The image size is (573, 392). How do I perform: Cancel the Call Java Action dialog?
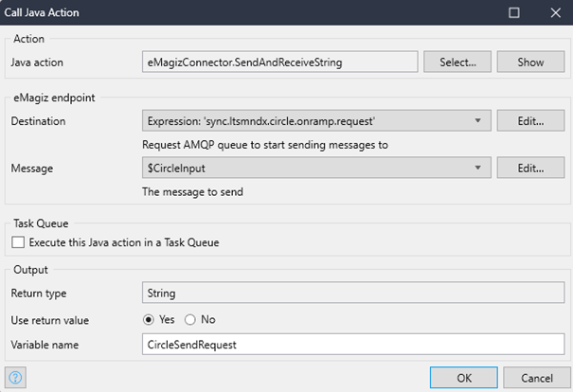[537, 378]
